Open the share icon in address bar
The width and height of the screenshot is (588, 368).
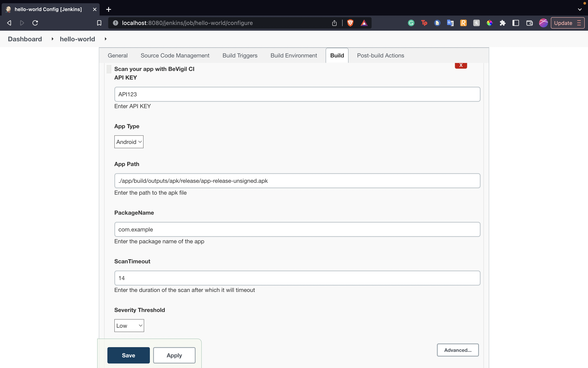point(334,23)
